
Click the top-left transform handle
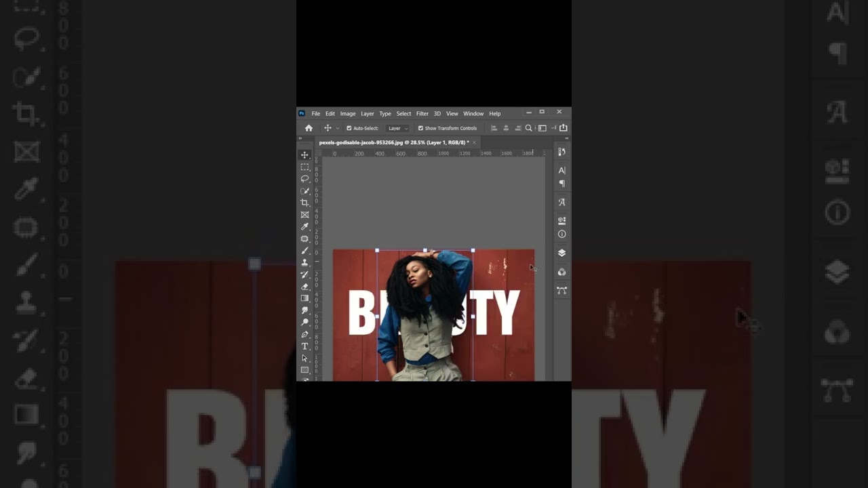(377, 250)
